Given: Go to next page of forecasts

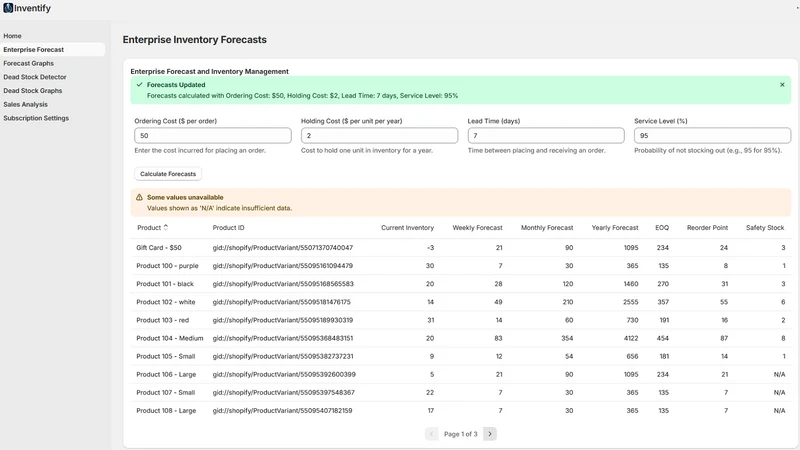Looking at the screenshot, I should pos(490,434).
